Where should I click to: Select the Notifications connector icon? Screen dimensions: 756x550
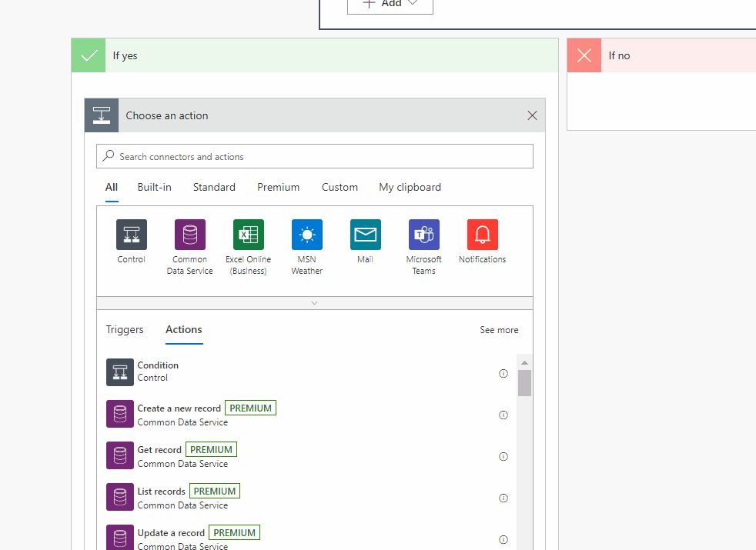pyautogui.click(x=482, y=235)
